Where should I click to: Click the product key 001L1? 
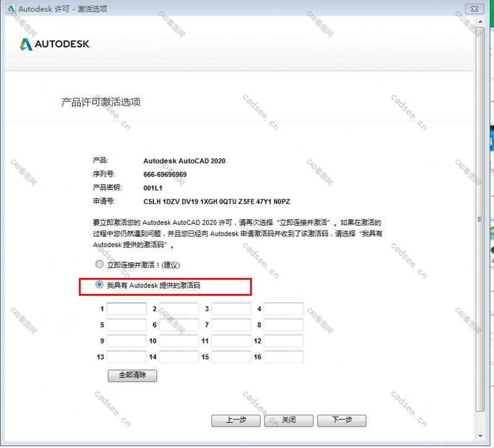153,188
